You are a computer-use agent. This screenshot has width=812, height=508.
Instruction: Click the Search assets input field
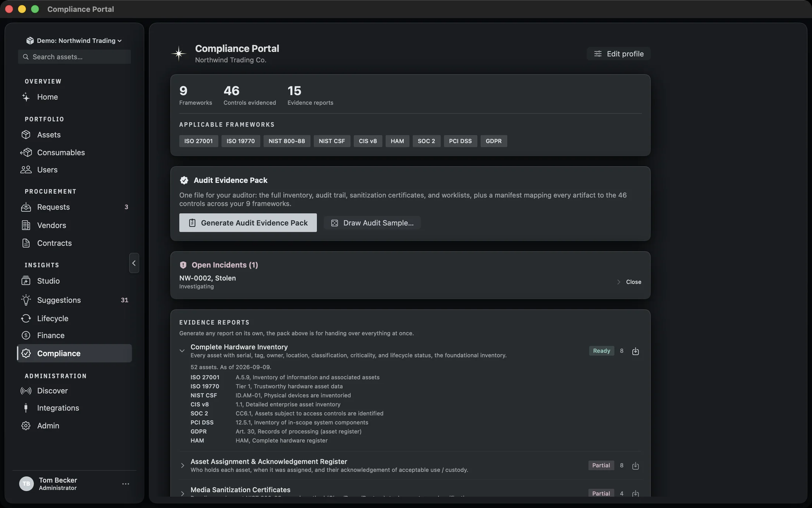pyautogui.click(x=75, y=57)
